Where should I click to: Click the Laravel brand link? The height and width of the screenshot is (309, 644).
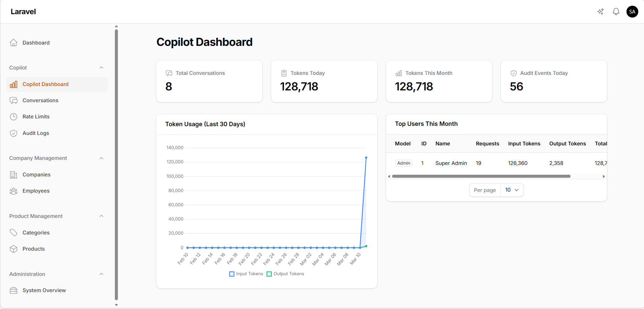tap(23, 12)
